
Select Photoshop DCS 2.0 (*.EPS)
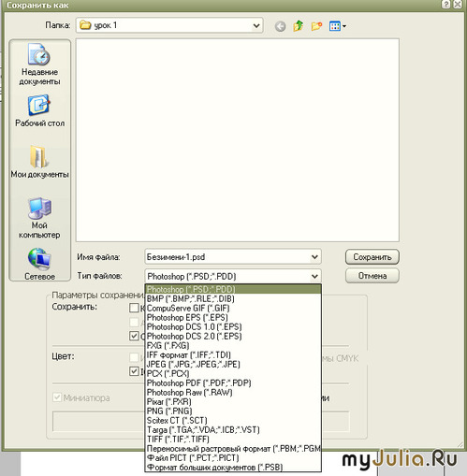pyautogui.click(x=233, y=336)
